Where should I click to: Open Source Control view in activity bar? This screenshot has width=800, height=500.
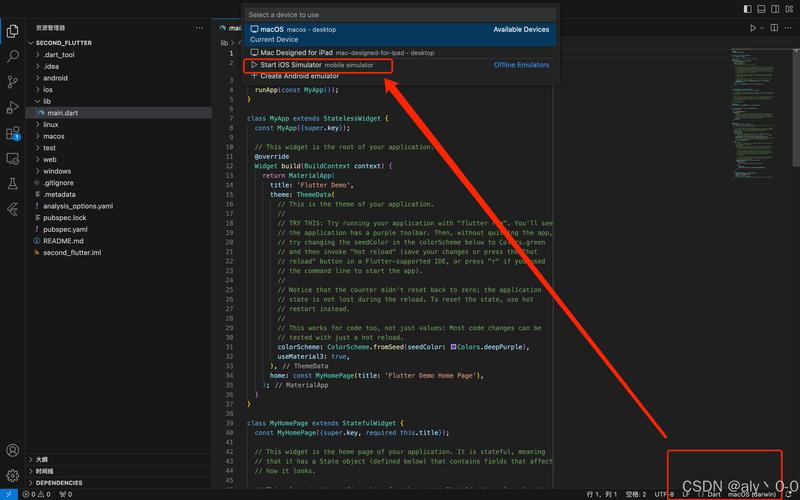click(12, 82)
